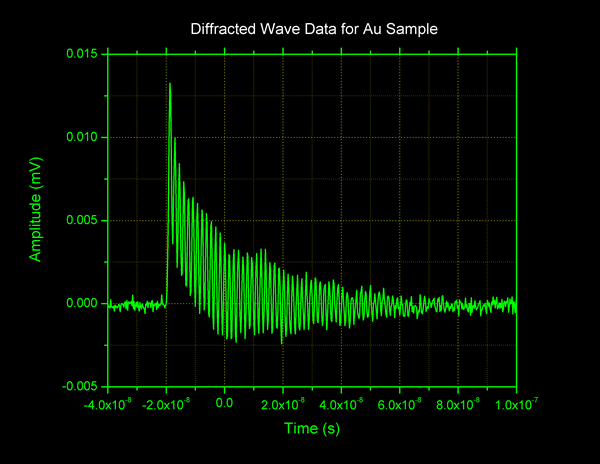600x464 pixels.
Task: Click the 0.005 y-axis tick label
Action: (82, 220)
